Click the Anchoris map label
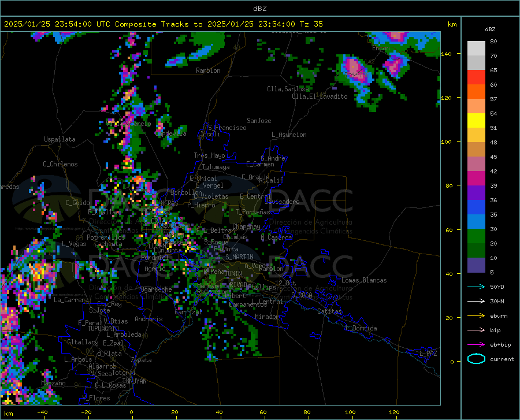Image resolution: width=520 pixels, height=420 pixels. (x=148, y=319)
